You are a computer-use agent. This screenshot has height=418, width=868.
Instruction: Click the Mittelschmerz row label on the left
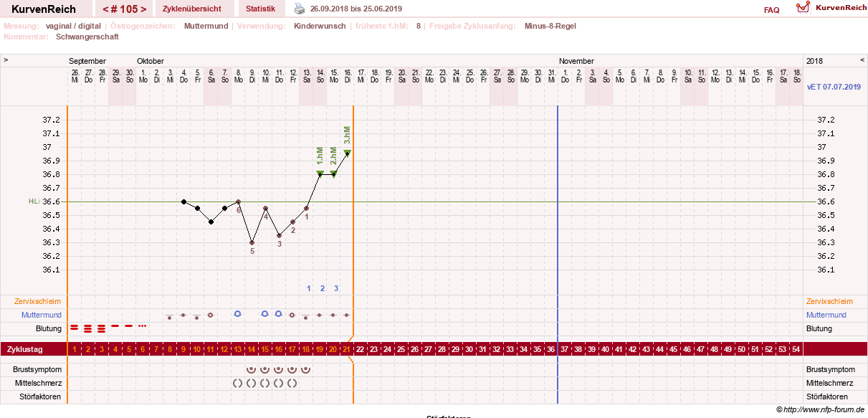tap(37, 383)
